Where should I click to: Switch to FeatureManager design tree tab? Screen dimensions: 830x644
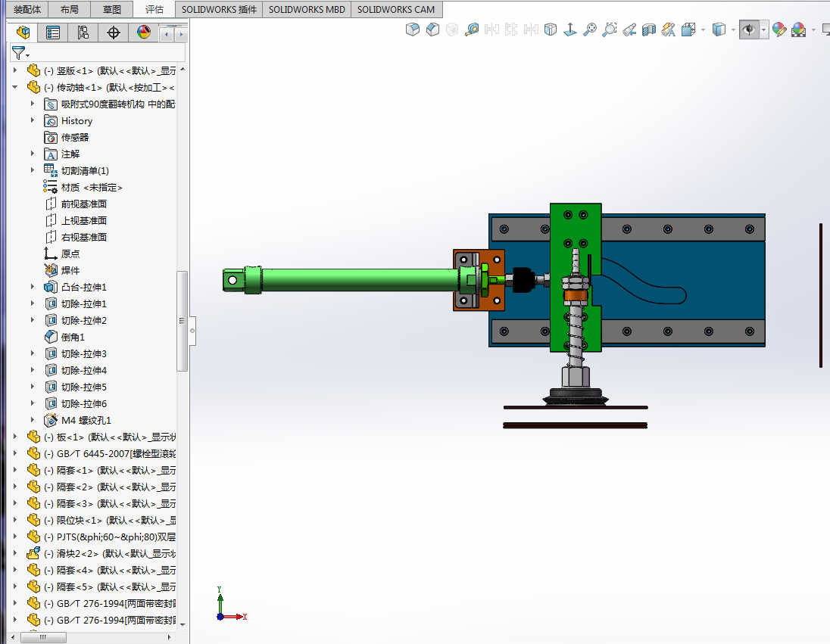coord(23,33)
